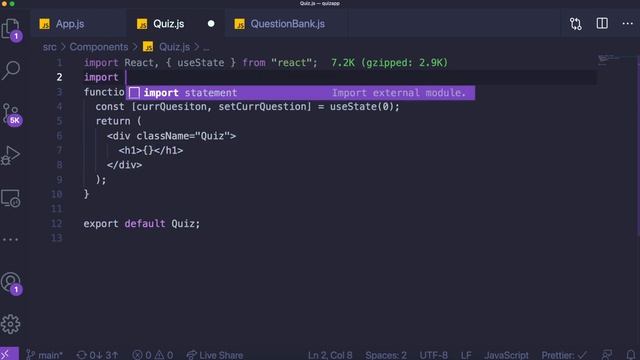Image resolution: width=640 pixels, height=360 pixels.
Task: Click the Quiz.js icon in breadcrumb
Action: point(148,47)
